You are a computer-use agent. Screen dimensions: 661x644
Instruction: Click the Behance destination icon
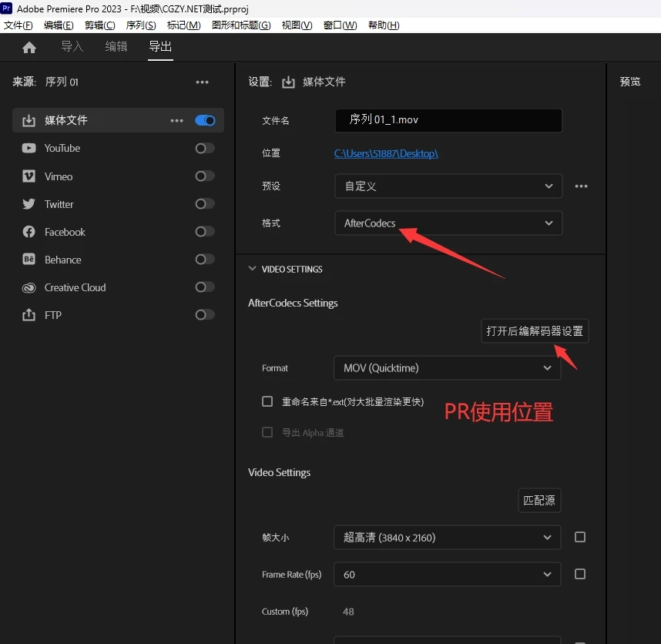click(29, 259)
